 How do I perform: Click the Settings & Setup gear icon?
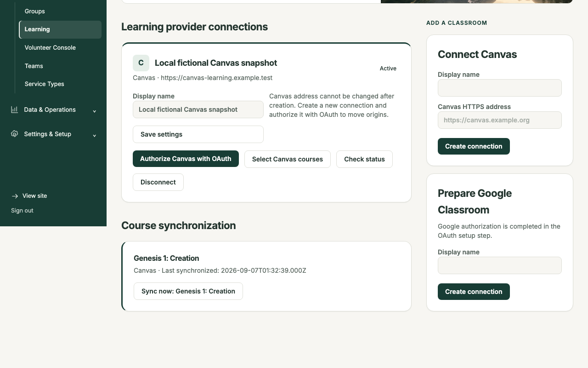coord(15,134)
